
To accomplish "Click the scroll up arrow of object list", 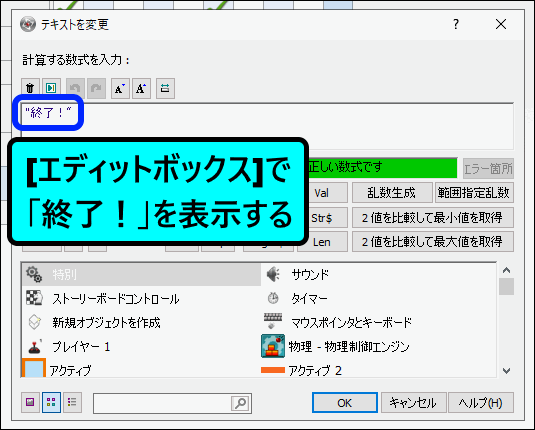I will pyautogui.click(x=506, y=270).
